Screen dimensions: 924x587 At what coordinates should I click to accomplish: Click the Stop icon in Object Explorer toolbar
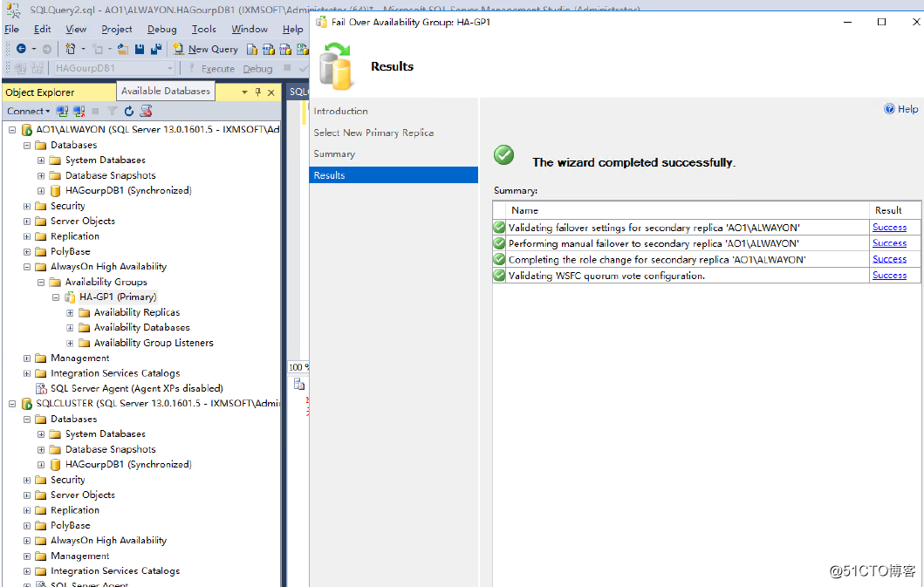(95, 111)
